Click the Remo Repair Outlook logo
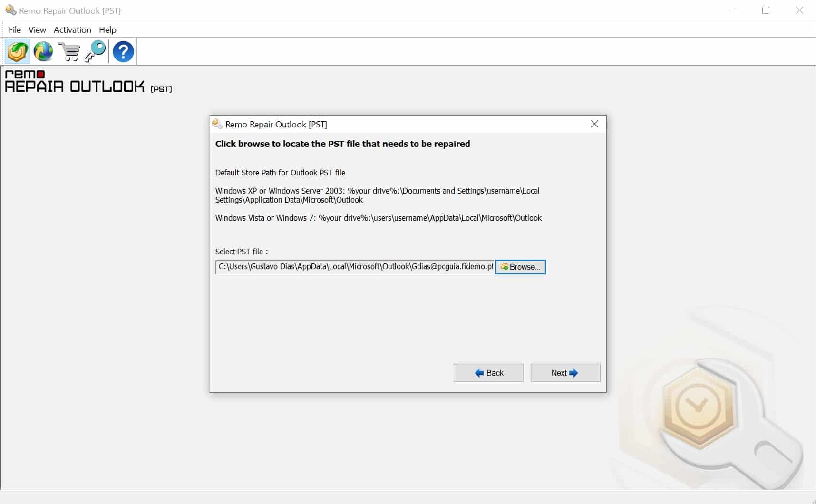The height and width of the screenshot is (504, 816). coord(88,81)
